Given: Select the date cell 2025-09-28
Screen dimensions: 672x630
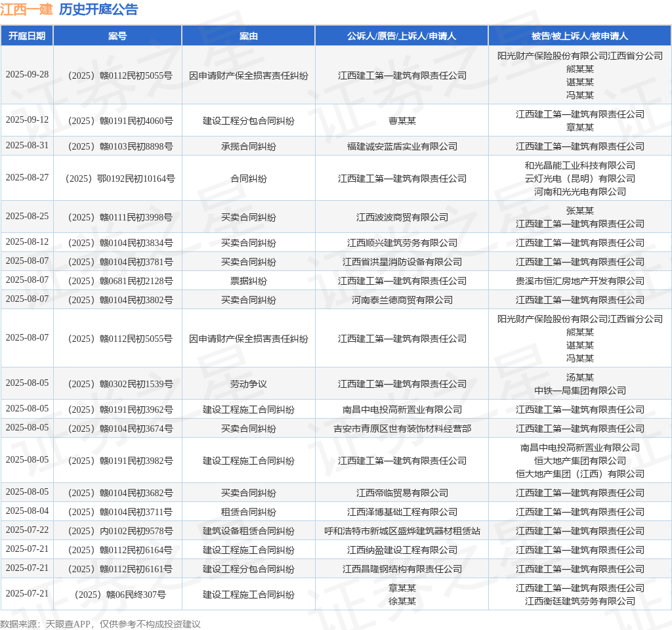Looking at the screenshot, I should coord(27,75).
